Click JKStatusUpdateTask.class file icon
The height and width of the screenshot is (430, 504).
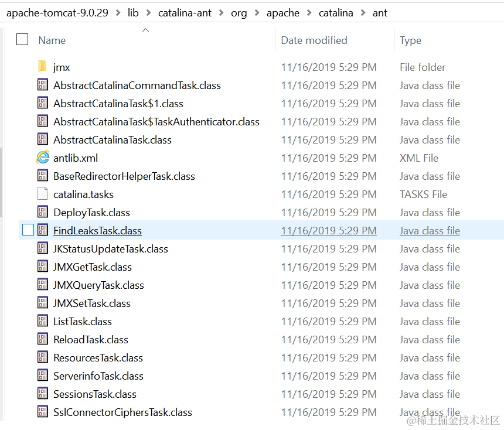(42, 248)
